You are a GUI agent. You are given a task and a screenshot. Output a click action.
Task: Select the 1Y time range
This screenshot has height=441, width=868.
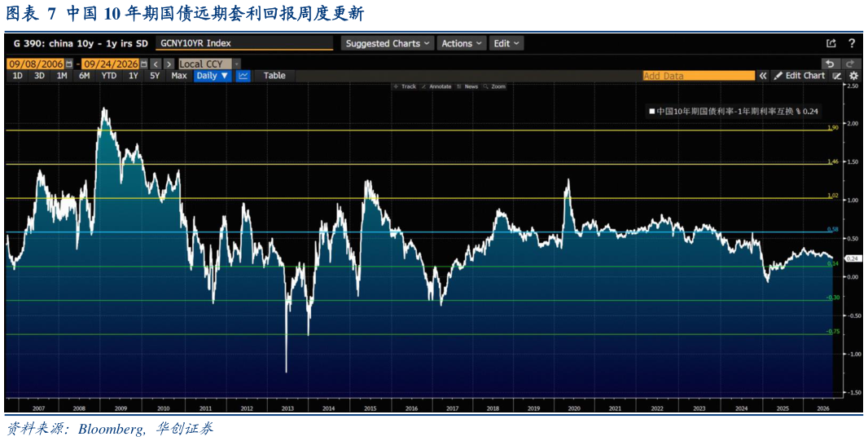(134, 76)
